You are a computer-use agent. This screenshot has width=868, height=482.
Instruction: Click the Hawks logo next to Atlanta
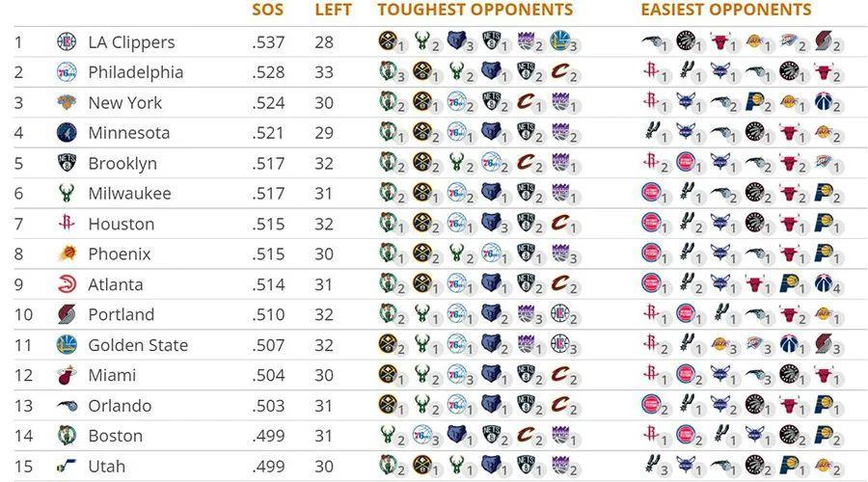67,284
